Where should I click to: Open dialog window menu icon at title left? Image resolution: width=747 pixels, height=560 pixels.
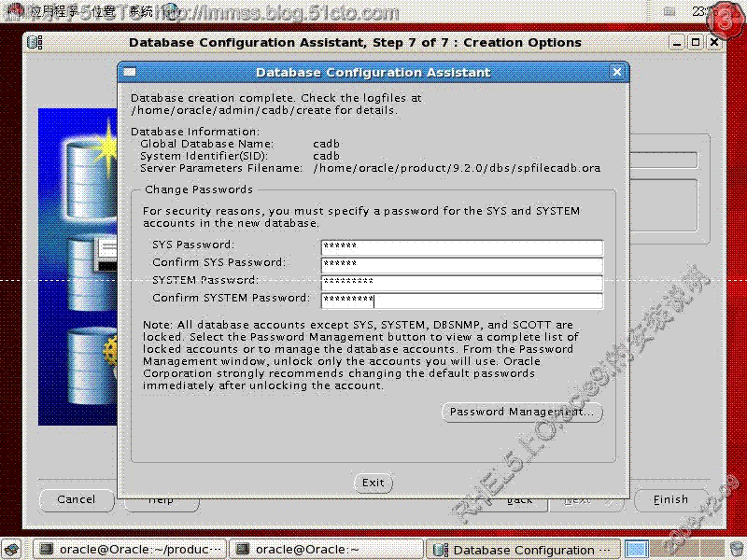(x=130, y=72)
